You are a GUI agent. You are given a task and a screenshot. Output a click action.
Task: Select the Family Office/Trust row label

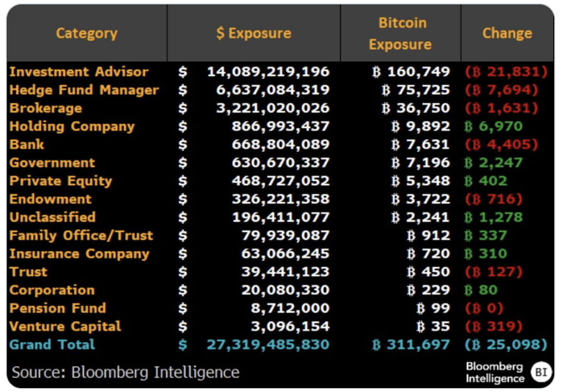81,235
